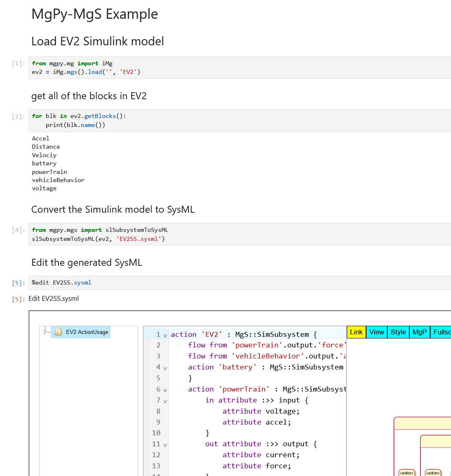Image resolution: width=451 pixels, height=476 pixels.
Task: Select the left «action» node in the diagram
Action: (407, 473)
